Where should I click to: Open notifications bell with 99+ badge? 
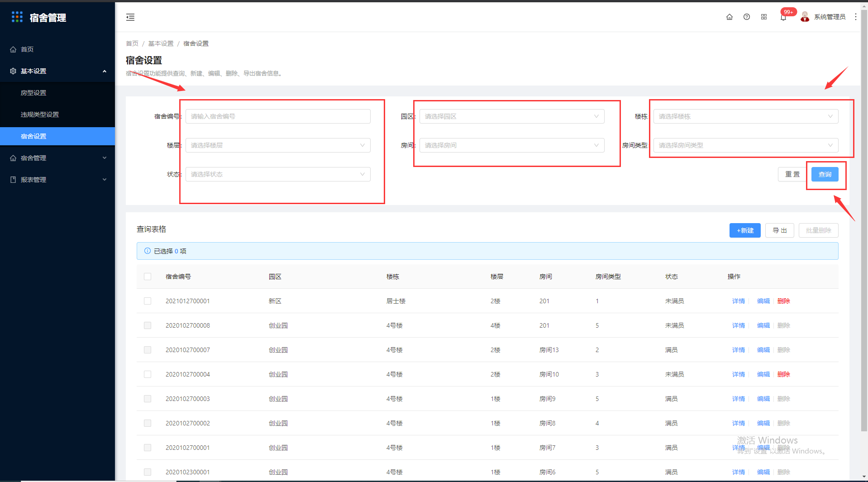[x=783, y=17]
